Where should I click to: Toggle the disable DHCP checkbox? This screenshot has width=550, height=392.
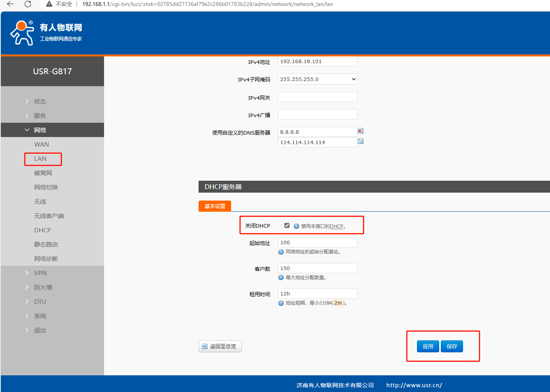tap(287, 226)
